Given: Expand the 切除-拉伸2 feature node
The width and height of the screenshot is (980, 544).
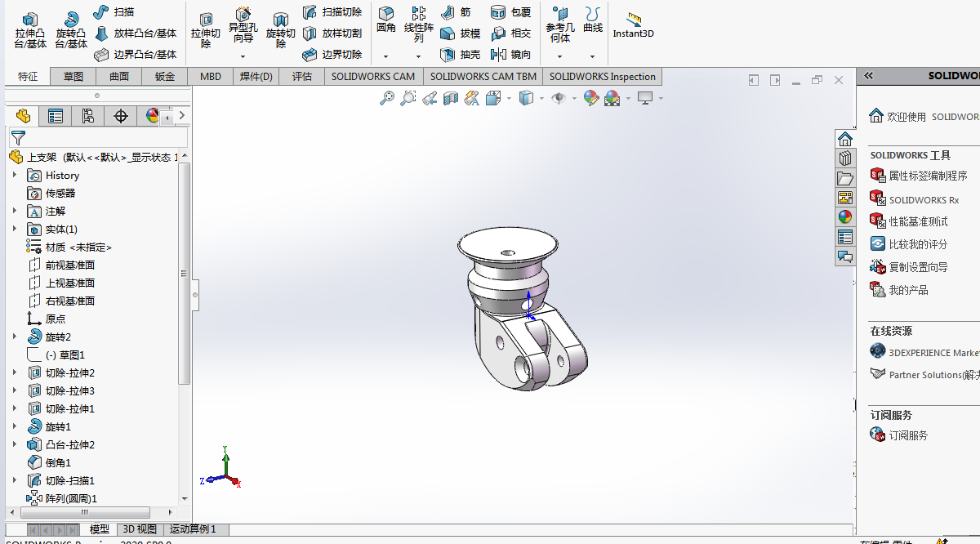Looking at the screenshot, I should coord(15,372).
